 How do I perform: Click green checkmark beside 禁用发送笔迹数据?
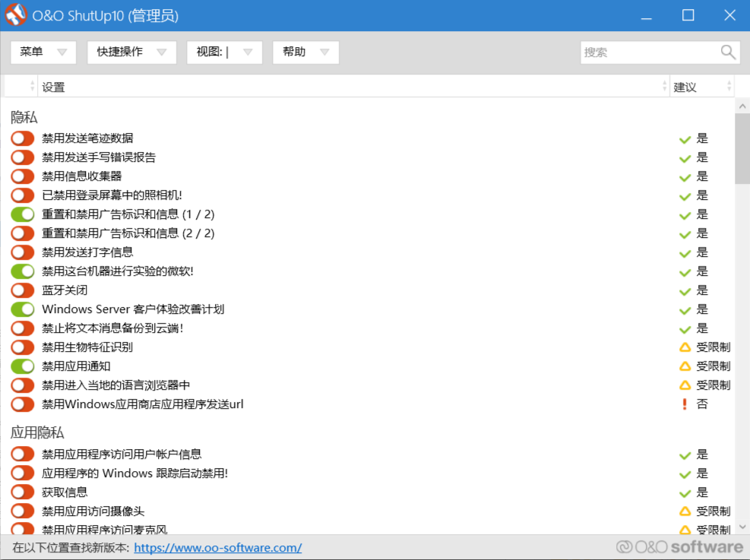pos(685,139)
